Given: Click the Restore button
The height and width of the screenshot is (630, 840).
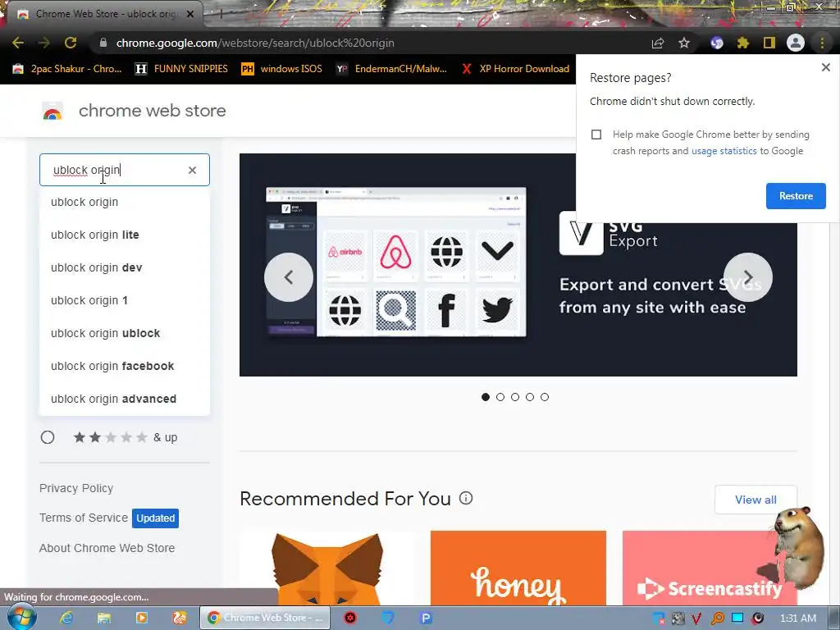Looking at the screenshot, I should coord(796,196).
